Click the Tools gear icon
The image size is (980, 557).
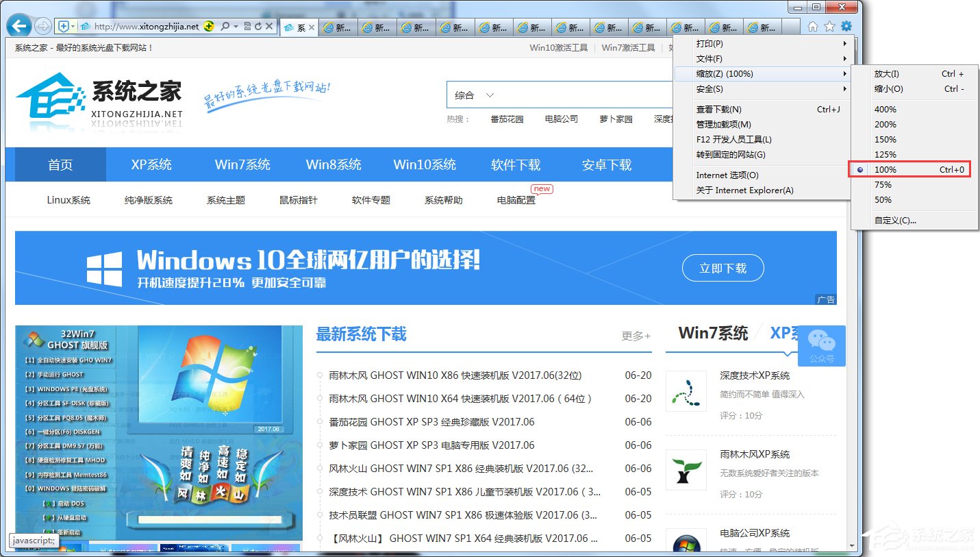[x=846, y=27]
